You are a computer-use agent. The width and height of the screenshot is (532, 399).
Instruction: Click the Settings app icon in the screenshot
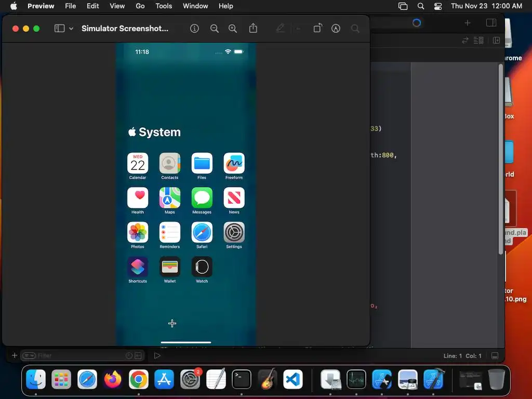click(x=234, y=232)
